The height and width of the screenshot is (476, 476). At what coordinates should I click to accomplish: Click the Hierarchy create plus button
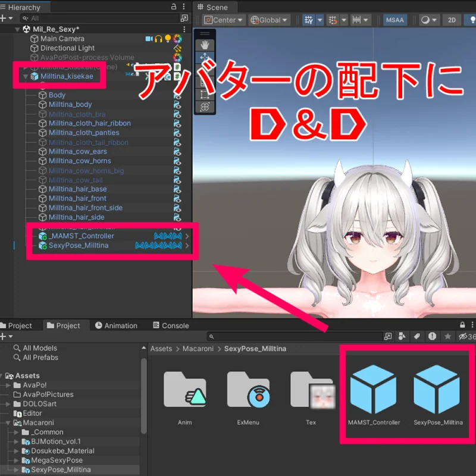pos(4,18)
